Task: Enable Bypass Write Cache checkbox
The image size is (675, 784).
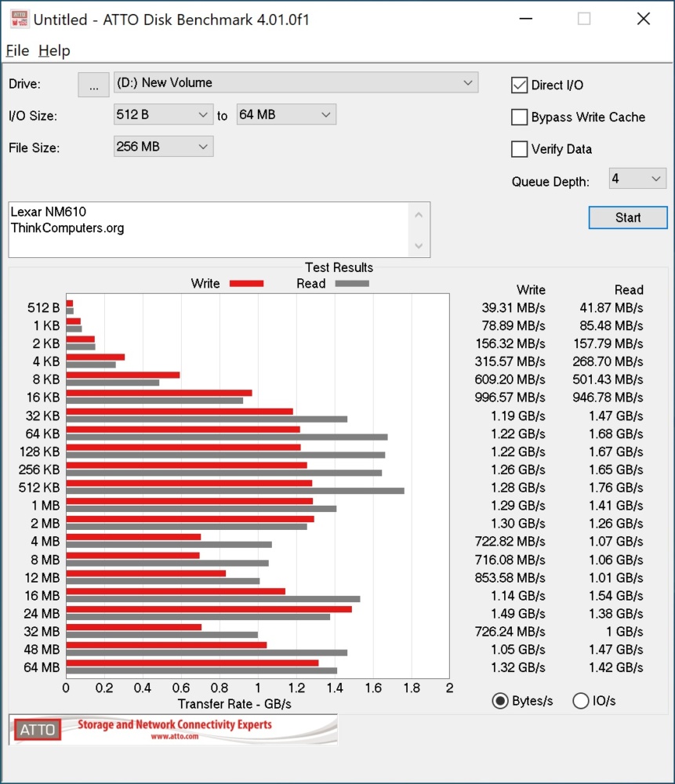Action: tap(520, 117)
